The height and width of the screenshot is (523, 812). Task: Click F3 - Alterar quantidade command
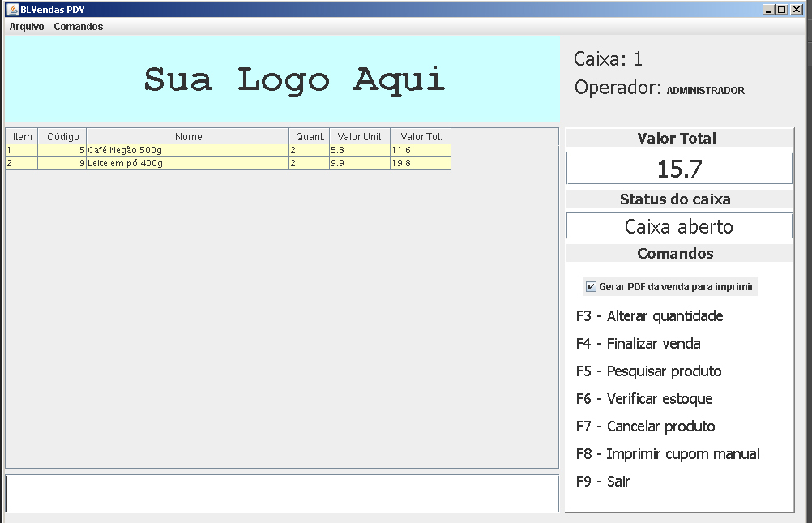(x=649, y=316)
